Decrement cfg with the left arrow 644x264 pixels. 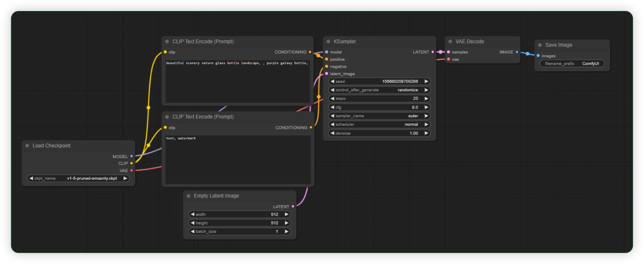tap(332, 107)
